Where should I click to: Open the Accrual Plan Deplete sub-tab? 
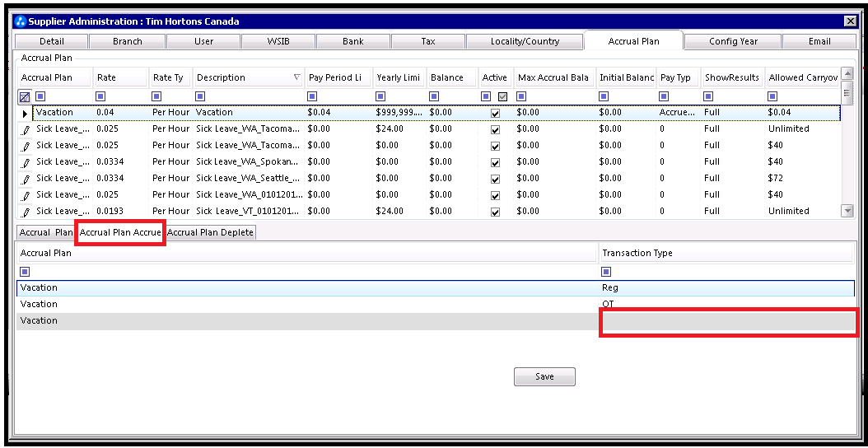[210, 232]
